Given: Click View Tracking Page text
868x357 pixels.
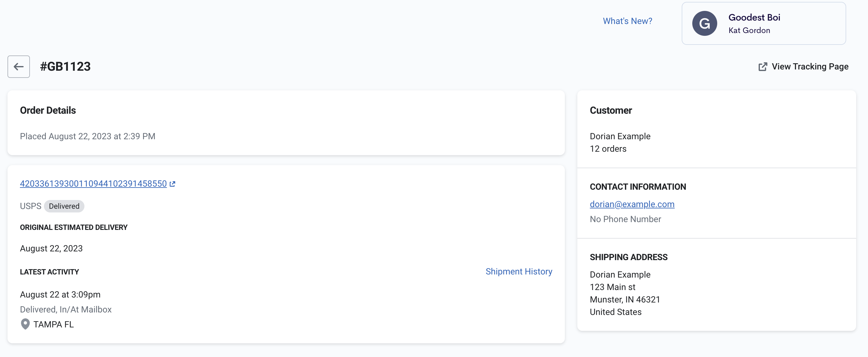Looking at the screenshot, I should pos(810,66).
